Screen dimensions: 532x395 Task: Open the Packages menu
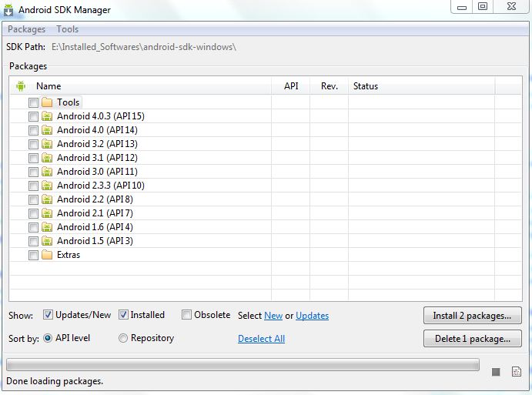(x=26, y=29)
